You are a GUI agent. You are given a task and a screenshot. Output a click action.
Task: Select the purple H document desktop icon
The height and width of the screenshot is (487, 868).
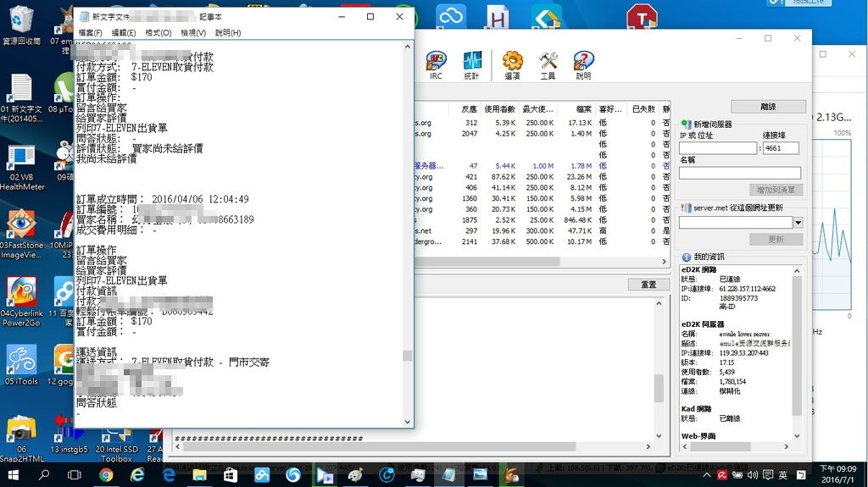point(498,17)
